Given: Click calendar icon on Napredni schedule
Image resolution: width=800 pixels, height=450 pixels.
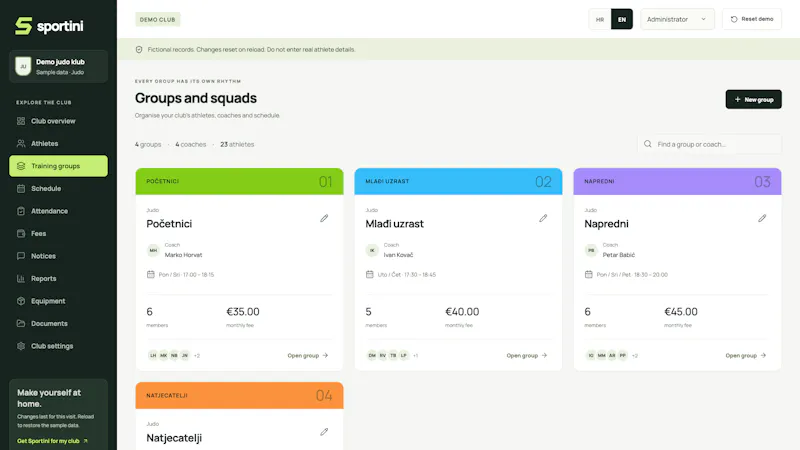Looking at the screenshot, I should pos(588,274).
